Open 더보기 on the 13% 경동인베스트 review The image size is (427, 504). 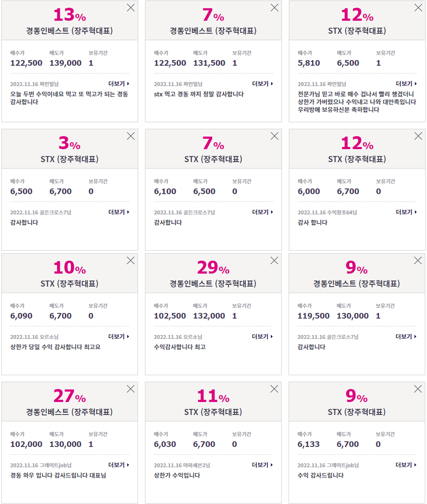pos(119,83)
